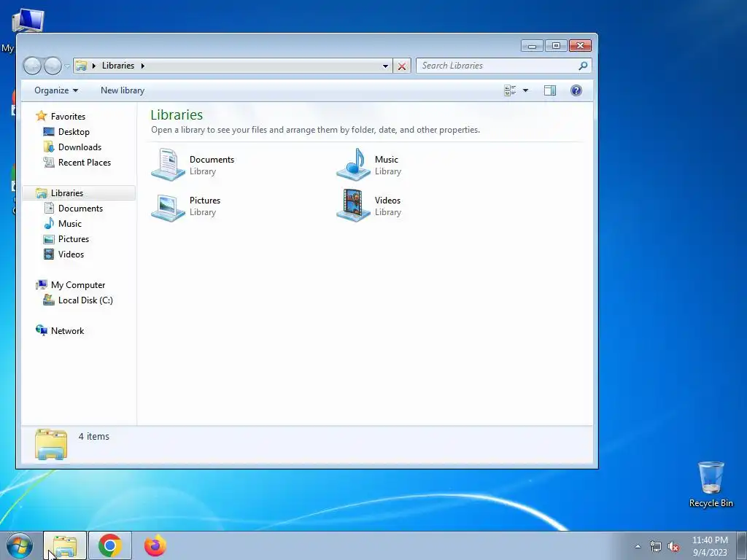The height and width of the screenshot is (560, 747).
Task: Click the Documents library name text
Action: click(x=212, y=160)
